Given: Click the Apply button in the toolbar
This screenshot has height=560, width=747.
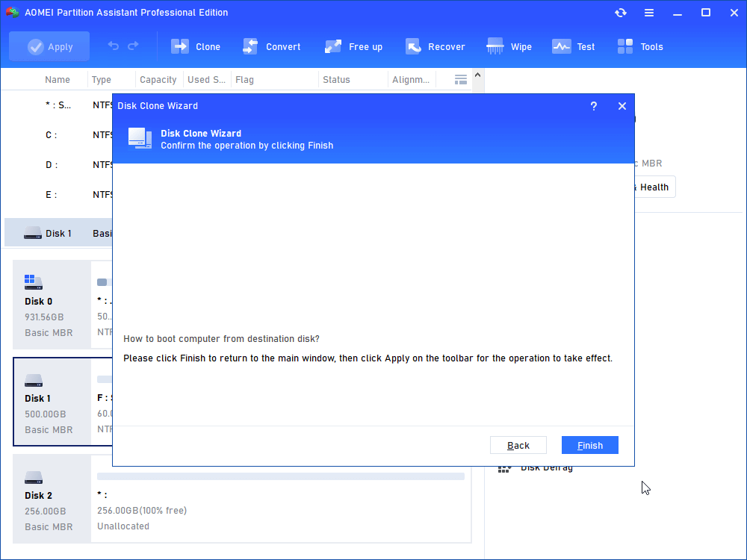Looking at the screenshot, I should 49,46.
